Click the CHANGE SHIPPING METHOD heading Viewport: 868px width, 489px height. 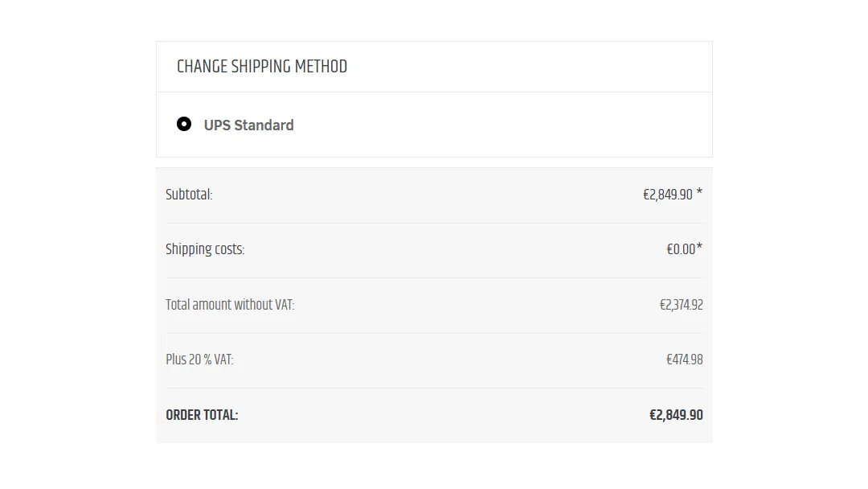click(x=262, y=67)
